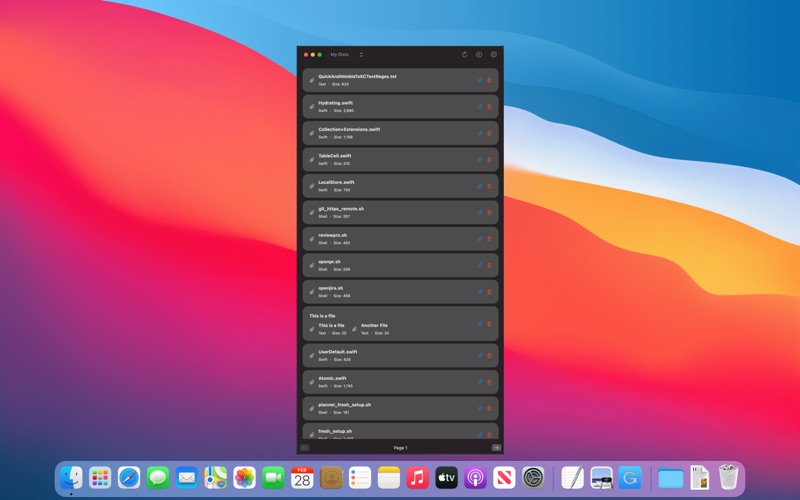Delete the gist containing Another File
800x500 pixels.
(489, 324)
